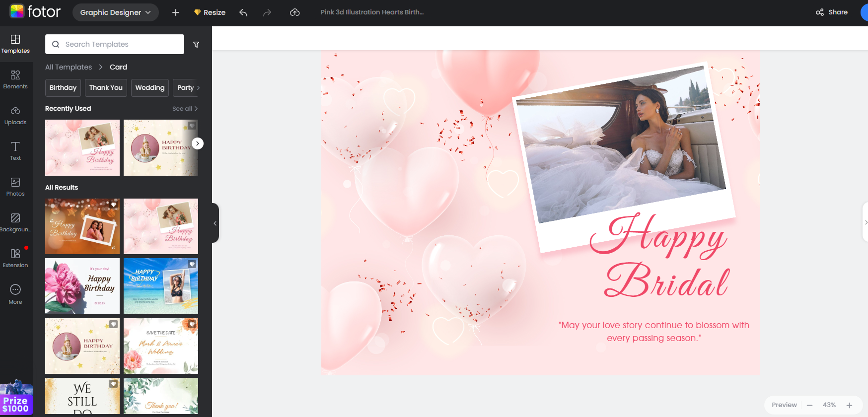Open the Background sidebar tab

click(15, 222)
